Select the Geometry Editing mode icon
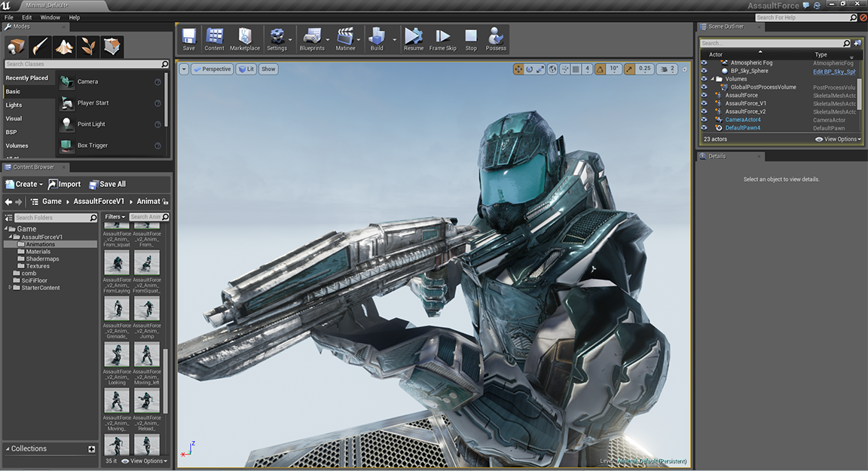The image size is (868, 471). click(112, 47)
